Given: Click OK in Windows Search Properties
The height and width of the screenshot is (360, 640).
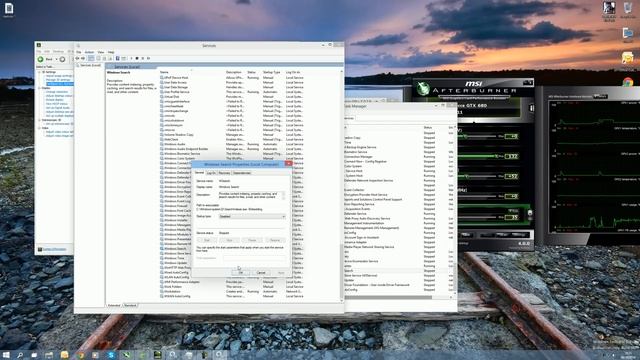Looking at the screenshot, I should coord(241,273).
